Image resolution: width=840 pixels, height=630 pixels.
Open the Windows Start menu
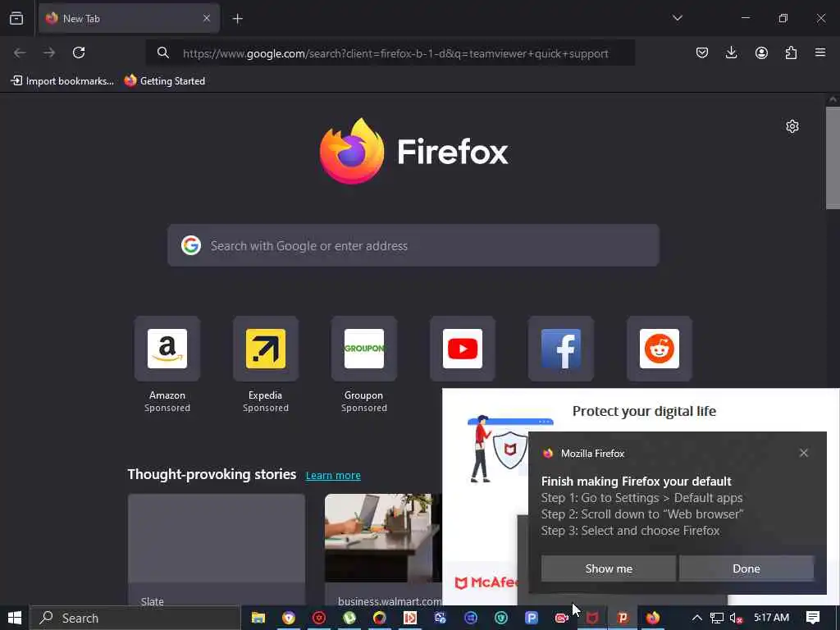15,618
